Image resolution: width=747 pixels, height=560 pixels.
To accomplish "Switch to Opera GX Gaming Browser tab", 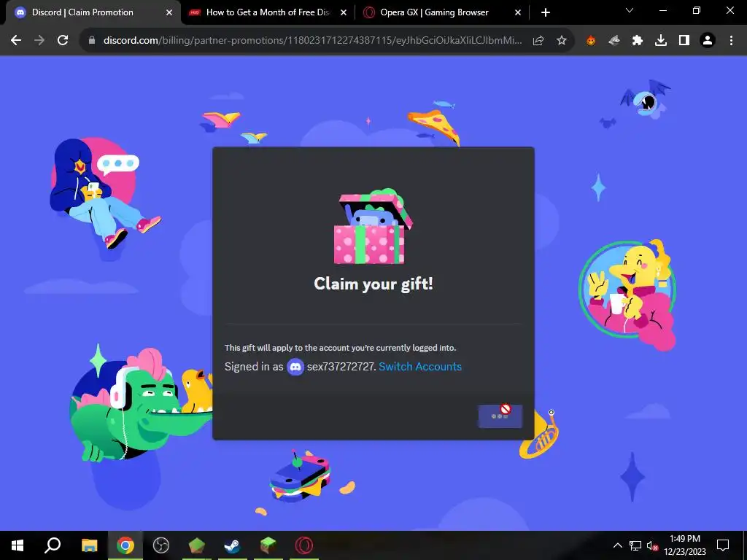I will tap(442, 12).
